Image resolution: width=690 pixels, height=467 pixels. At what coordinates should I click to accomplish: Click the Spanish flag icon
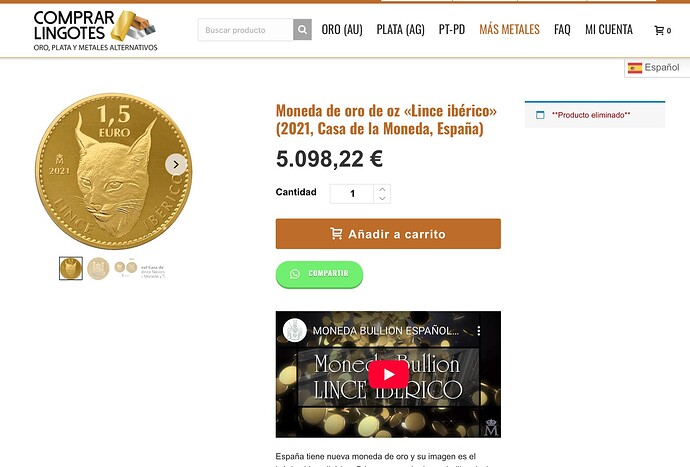635,68
